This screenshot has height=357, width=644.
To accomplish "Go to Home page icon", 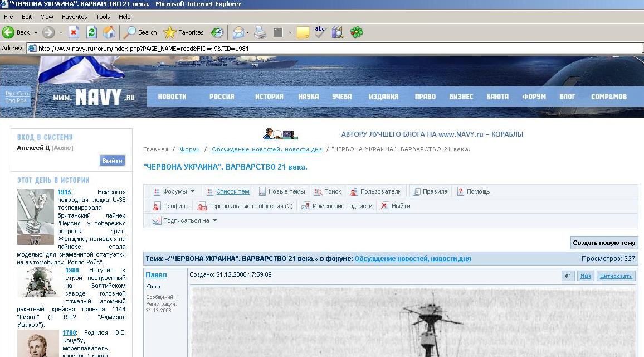I will [x=109, y=32].
